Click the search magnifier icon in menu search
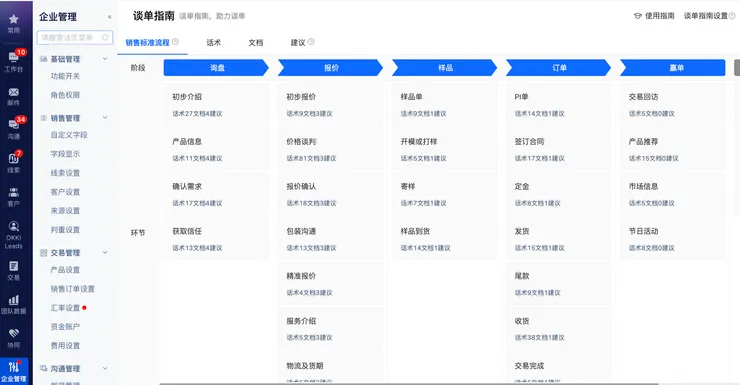The height and width of the screenshot is (385, 740). [x=105, y=37]
